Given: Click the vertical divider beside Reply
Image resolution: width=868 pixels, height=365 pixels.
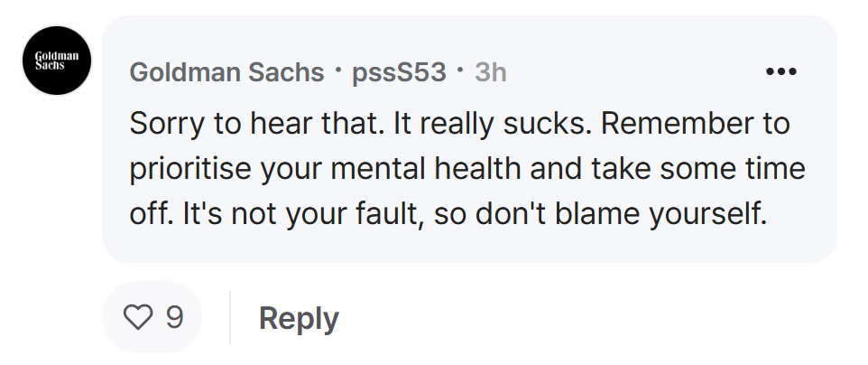Looking at the screenshot, I should pyautogui.click(x=230, y=317).
